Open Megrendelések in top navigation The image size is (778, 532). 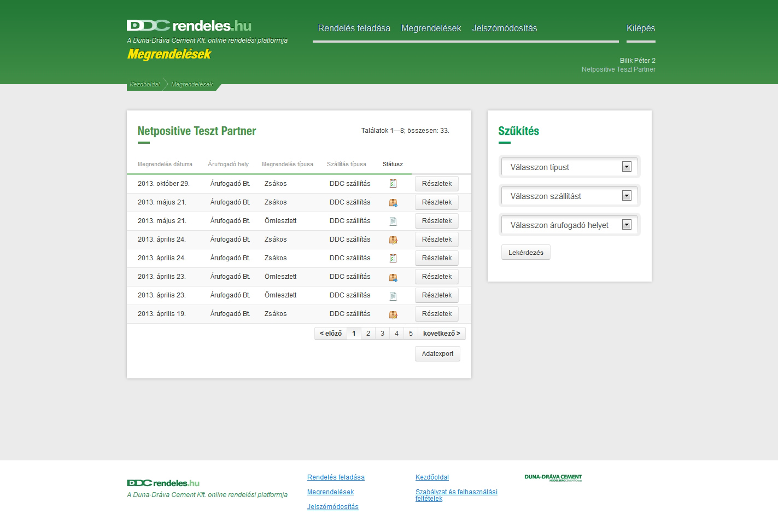point(431,28)
